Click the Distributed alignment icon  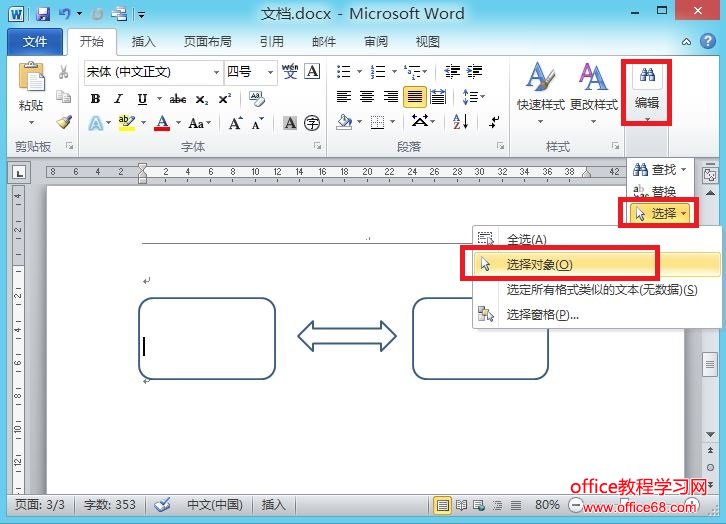coord(438,97)
